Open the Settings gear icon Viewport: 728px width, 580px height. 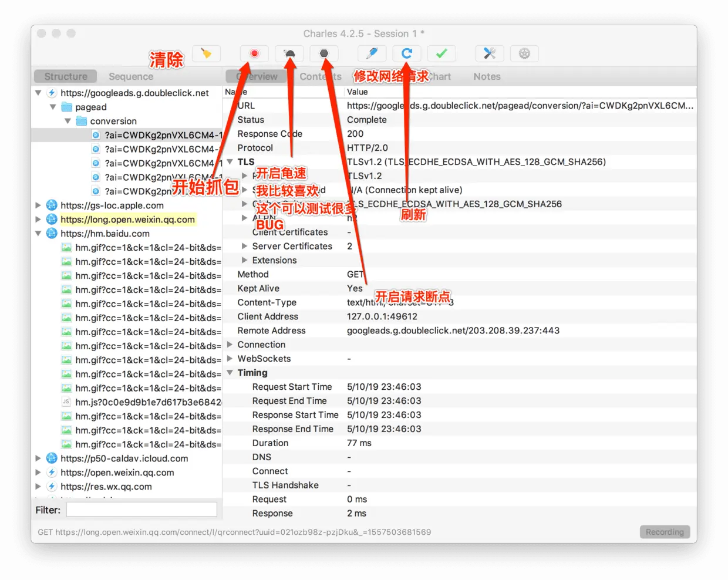(x=524, y=53)
